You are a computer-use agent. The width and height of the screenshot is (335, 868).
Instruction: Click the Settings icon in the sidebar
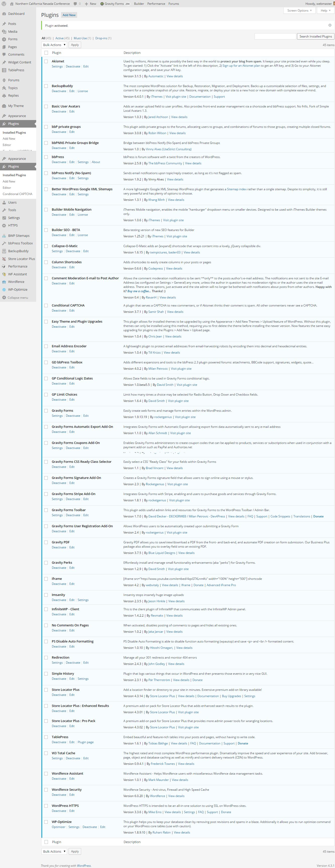pos(4,218)
